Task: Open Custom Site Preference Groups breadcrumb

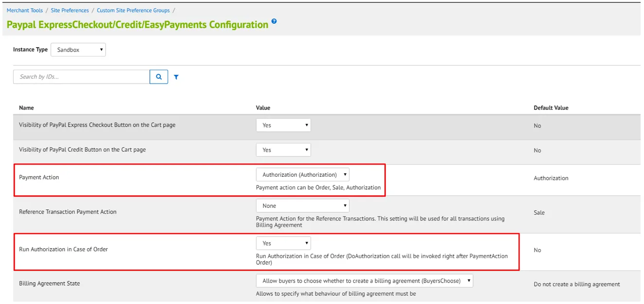Action: [x=133, y=10]
